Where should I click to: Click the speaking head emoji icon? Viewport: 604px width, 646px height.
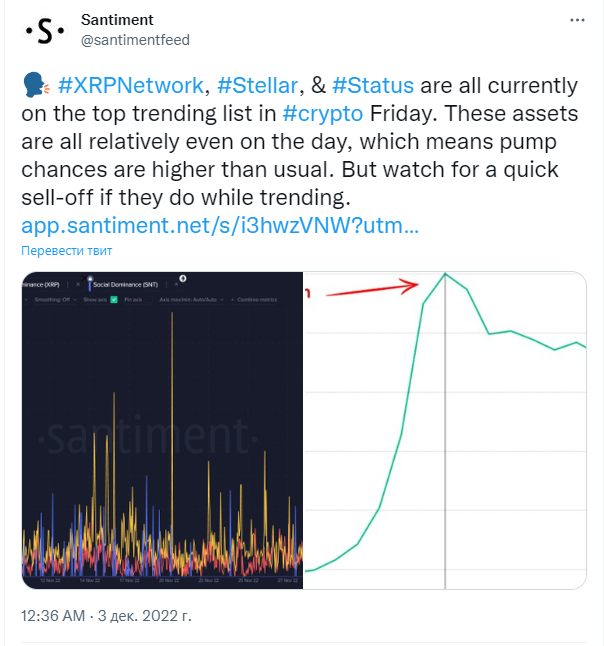36,85
